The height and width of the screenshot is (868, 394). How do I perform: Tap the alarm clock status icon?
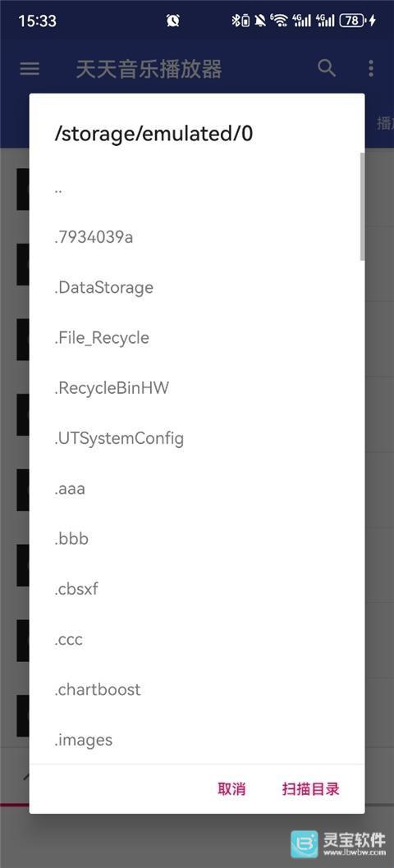pyautogui.click(x=173, y=21)
